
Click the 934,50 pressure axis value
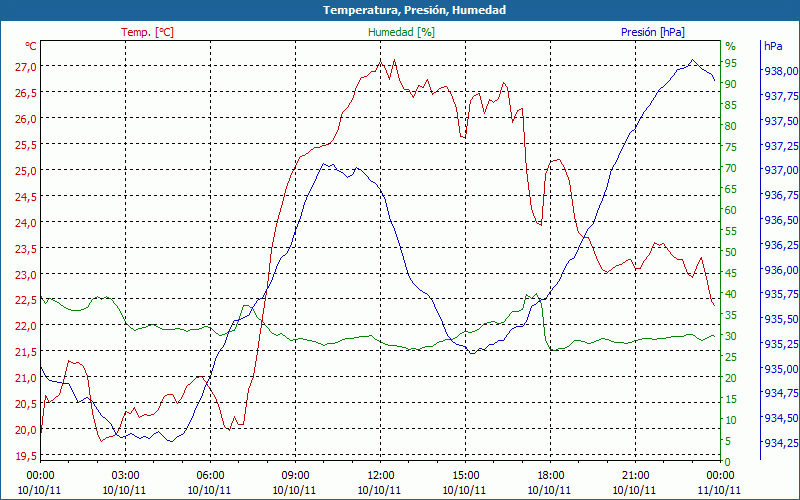(x=781, y=418)
